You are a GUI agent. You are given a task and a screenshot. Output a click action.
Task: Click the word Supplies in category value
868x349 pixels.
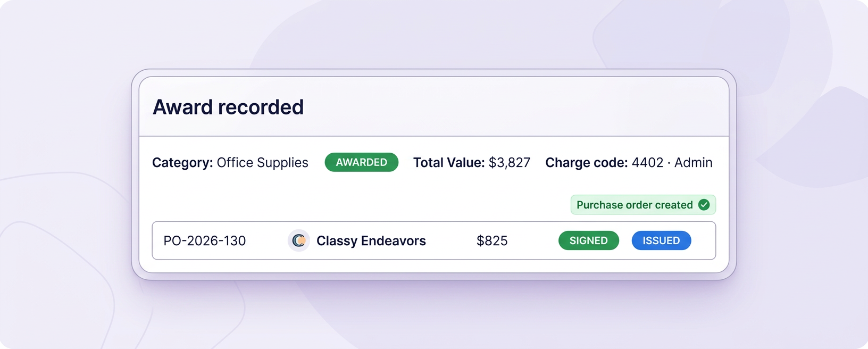coord(282,163)
